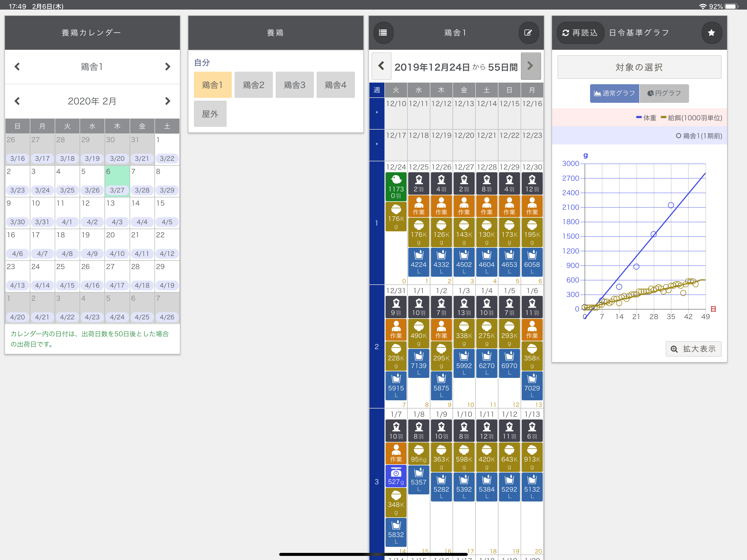The height and width of the screenshot is (560, 747).
Task: Select February 29 calendar cell
Action: pos(167,276)
